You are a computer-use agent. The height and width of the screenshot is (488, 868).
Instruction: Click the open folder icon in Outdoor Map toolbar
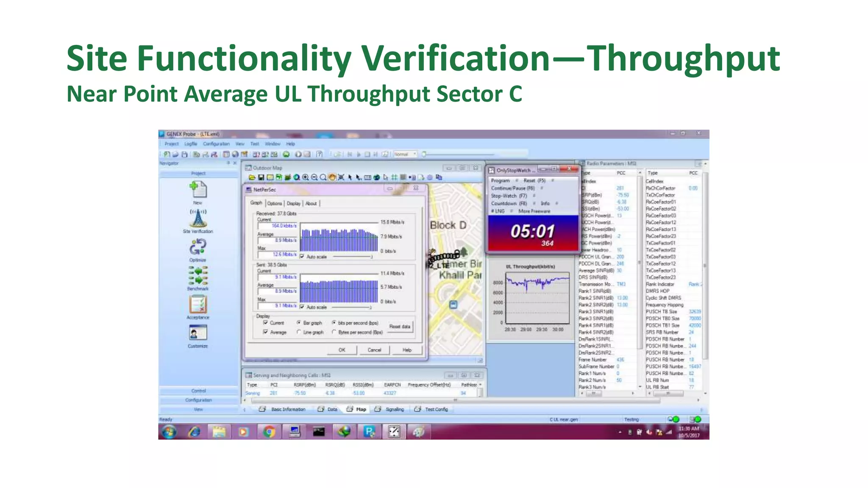click(252, 177)
